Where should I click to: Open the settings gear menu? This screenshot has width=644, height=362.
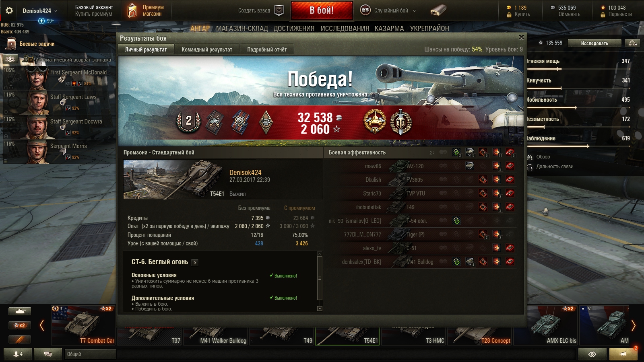[x=9, y=10]
